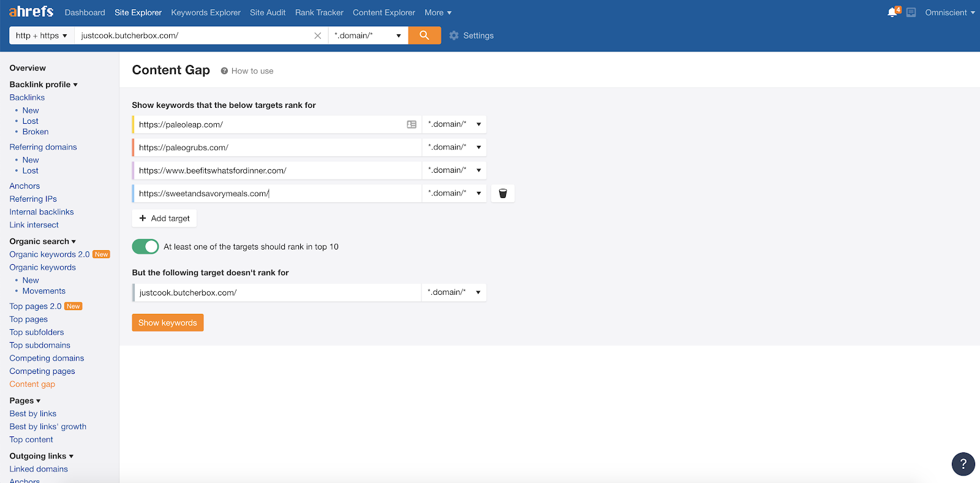Viewport: 980px width, 483px height.
Task: Clear the justcook.butcherbox.com search field
Action: [x=317, y=36]
